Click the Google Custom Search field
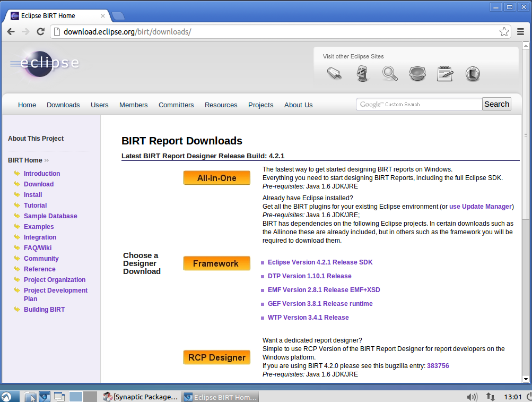 (419, 104)
